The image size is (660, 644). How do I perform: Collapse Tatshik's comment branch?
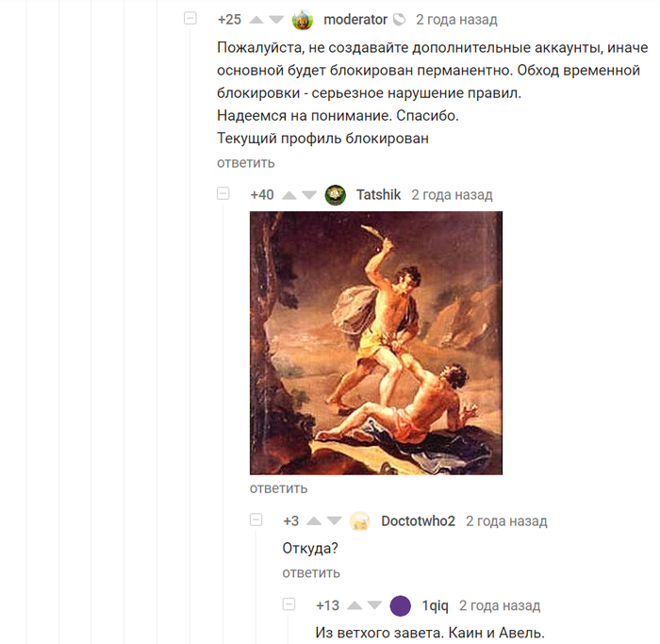223,193
